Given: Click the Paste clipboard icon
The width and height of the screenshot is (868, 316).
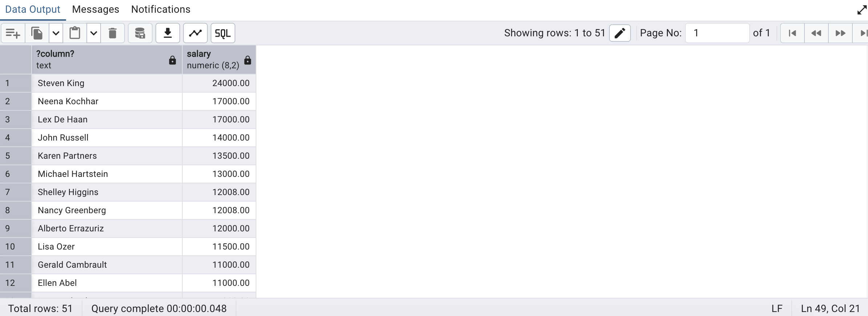Looking at the screenshot, I should tap(75, 33).
